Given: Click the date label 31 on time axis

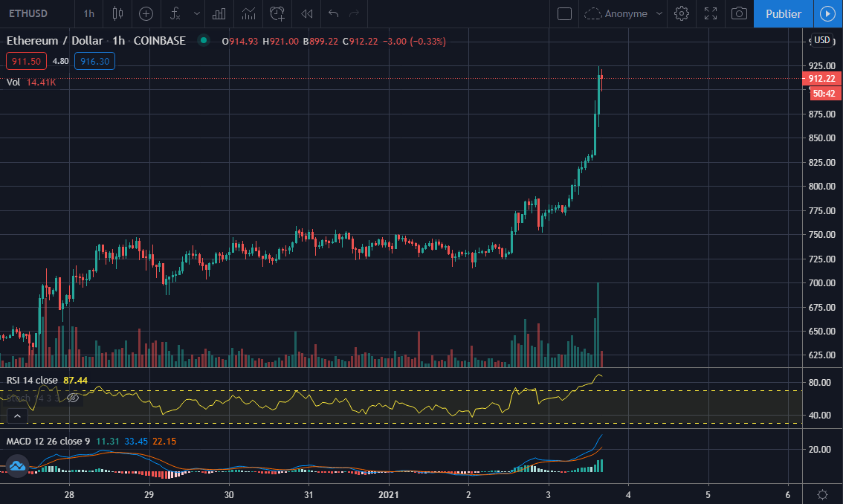Looking at the screenshot, I should click(x=309, y=494).
